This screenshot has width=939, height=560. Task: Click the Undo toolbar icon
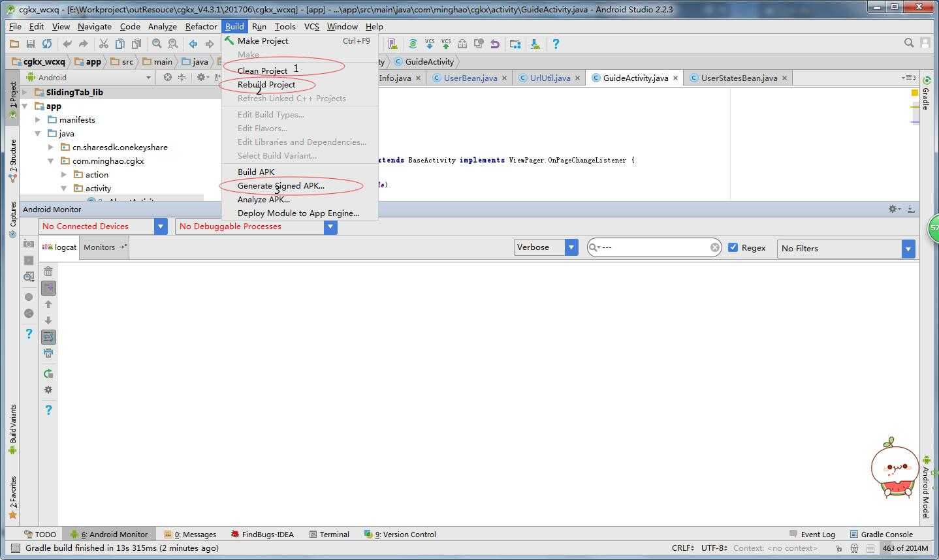[x=67, y=44]
